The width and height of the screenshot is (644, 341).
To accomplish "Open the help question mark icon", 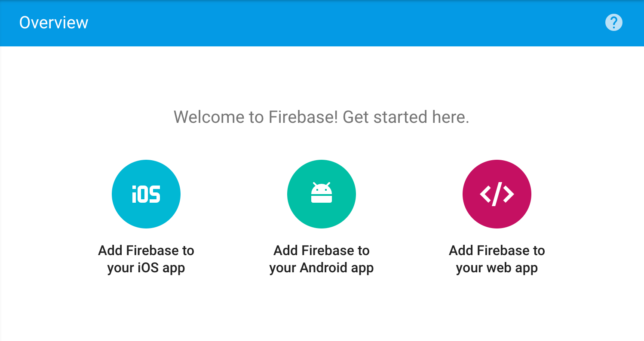I will (613, 22).
